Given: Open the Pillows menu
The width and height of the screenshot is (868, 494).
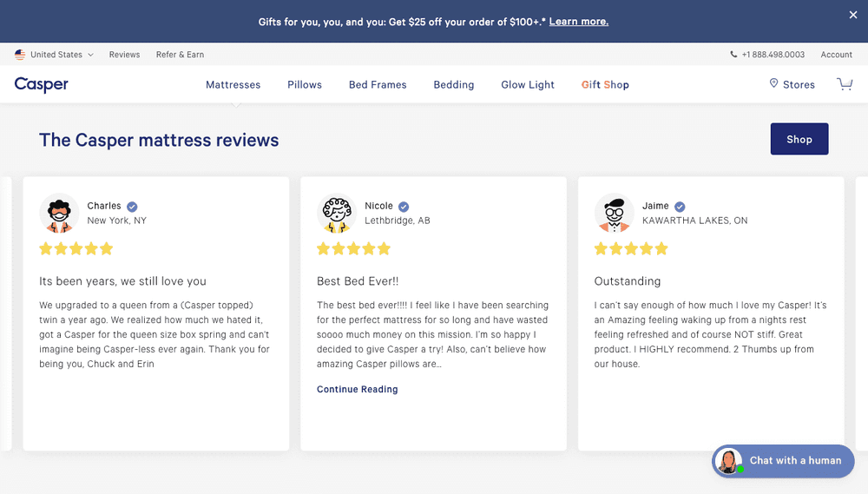Looking at the screenshot, I should [x=305, y=85].
